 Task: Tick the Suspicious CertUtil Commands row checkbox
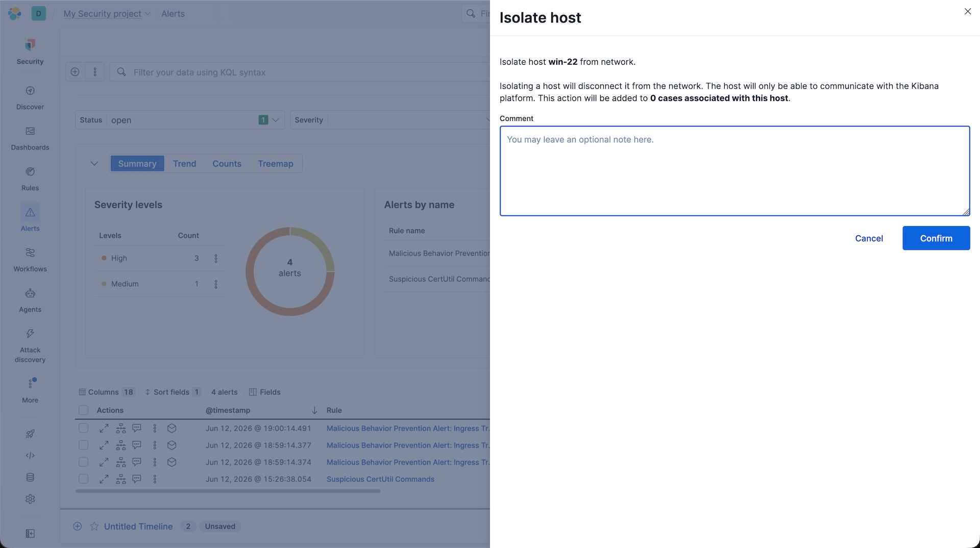click(x=84, y=479)
